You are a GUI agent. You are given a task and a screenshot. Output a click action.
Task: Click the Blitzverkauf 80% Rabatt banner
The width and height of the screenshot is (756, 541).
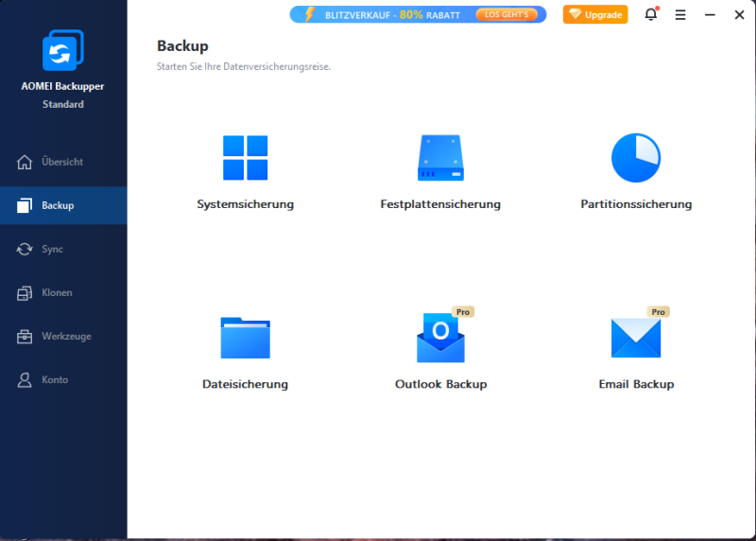(418, 14)
